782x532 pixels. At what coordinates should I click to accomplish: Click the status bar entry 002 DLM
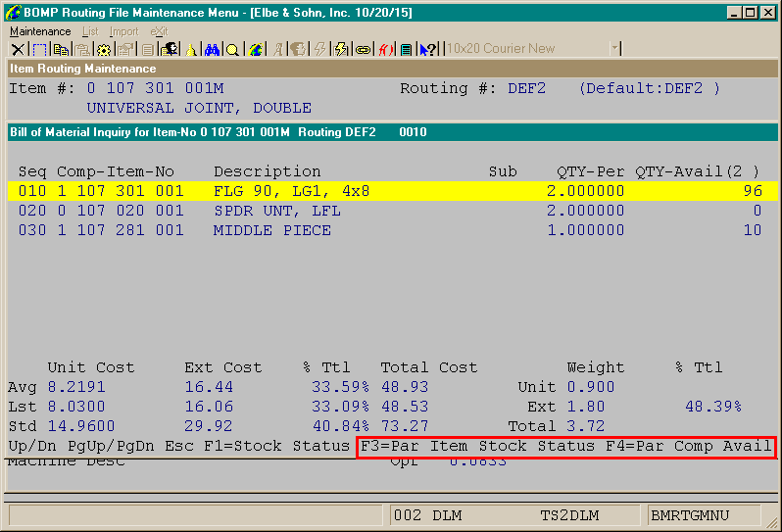pos(428,515)
